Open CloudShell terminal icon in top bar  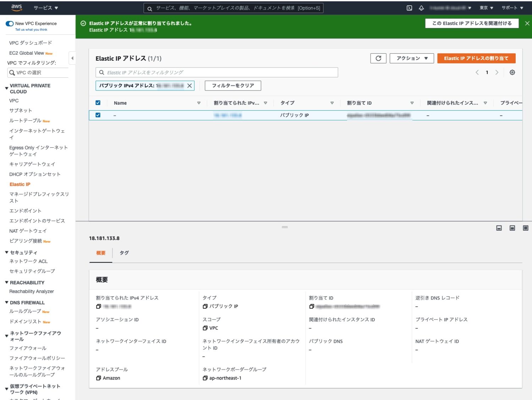coord(409,8)
